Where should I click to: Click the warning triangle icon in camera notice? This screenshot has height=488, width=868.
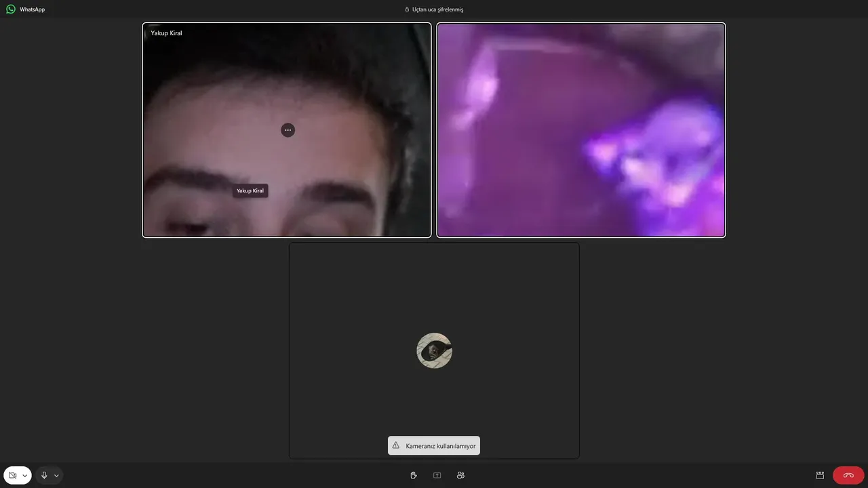pyautogui.click(x=396, y=445)
